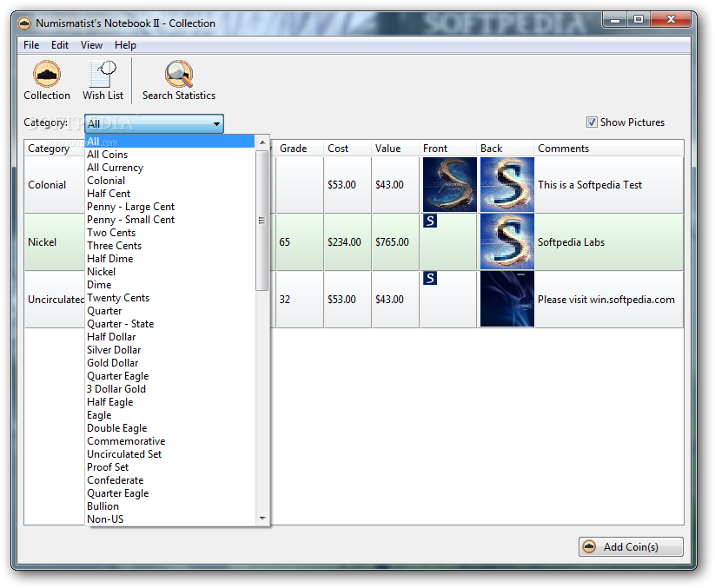Click the Nickel row's small front S thumbnail
The image size is (715, 588).
tap(430, 221)
